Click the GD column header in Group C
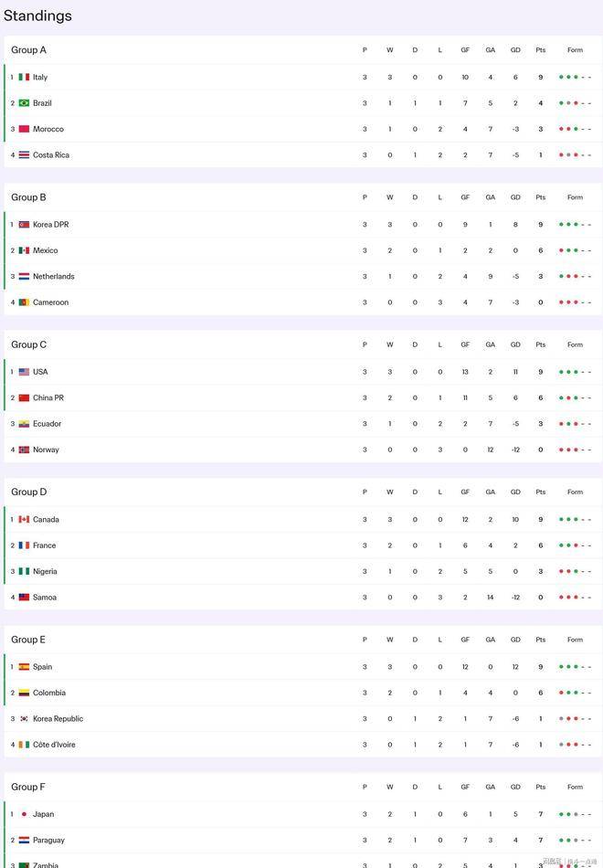603x868 pixels. click(515, 344)
